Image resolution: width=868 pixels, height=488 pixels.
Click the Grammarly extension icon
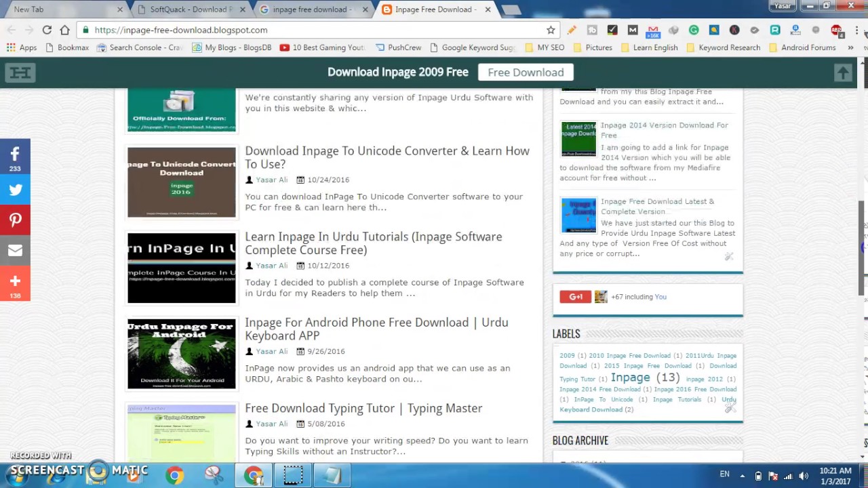(x=694, y=30)
